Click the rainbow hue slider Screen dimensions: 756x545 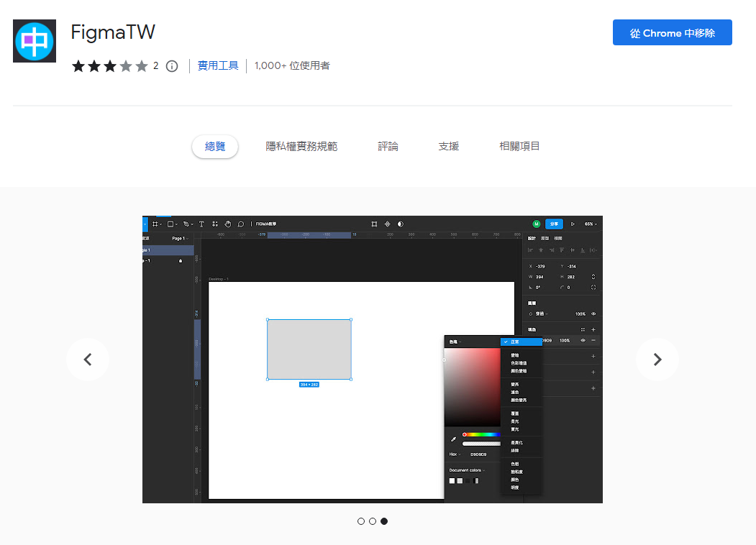click(482, 434)
